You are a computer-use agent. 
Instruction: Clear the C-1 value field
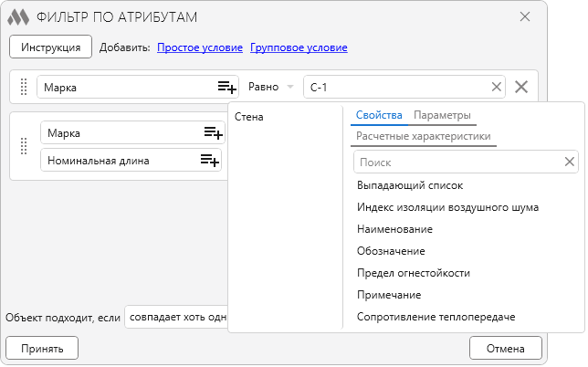(x=497, y=87)
